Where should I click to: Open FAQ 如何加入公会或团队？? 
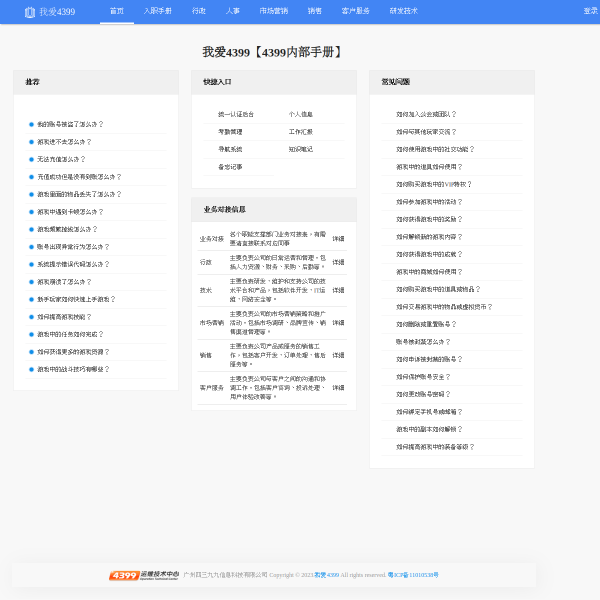[x=426, y=114]
